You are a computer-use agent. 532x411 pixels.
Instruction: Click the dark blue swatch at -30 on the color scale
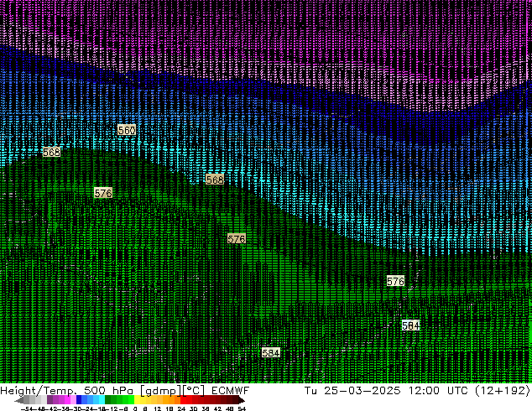(79, 400)
